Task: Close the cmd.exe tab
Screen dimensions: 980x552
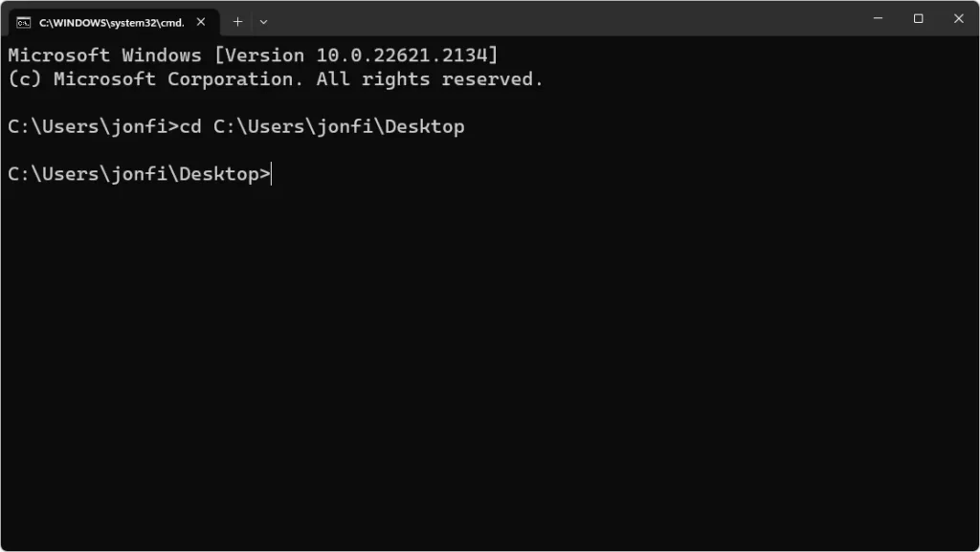Action: click(201, 22)
